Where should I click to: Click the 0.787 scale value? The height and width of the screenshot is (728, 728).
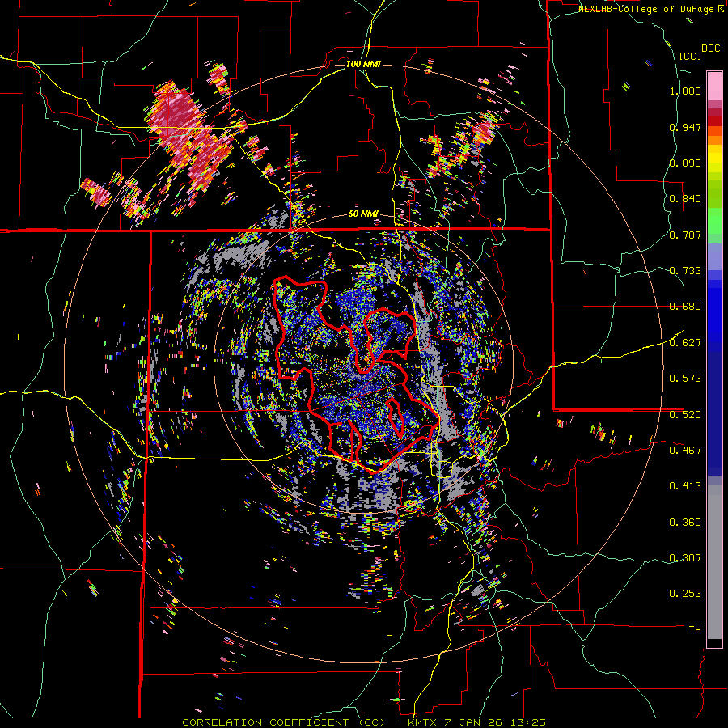pos(685,235)
